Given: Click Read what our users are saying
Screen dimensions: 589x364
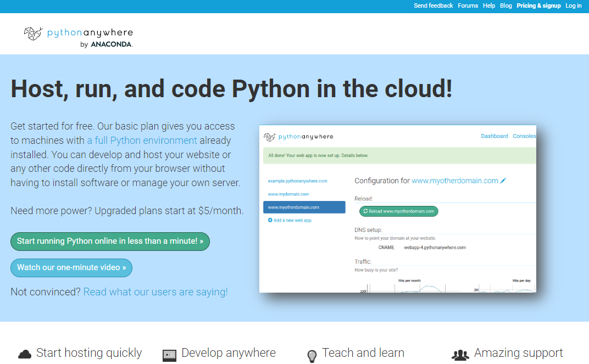Looking at the screenshot, I should (x=155, y=292).
